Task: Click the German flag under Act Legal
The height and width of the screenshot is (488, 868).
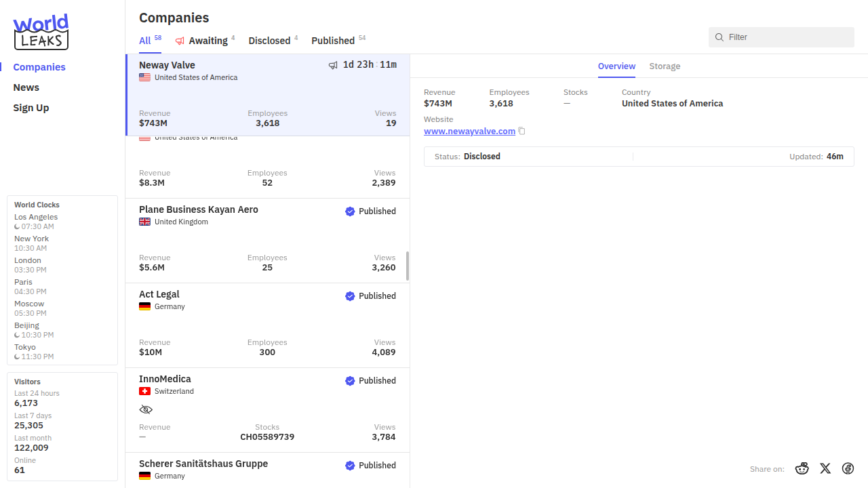Action: 144,306
